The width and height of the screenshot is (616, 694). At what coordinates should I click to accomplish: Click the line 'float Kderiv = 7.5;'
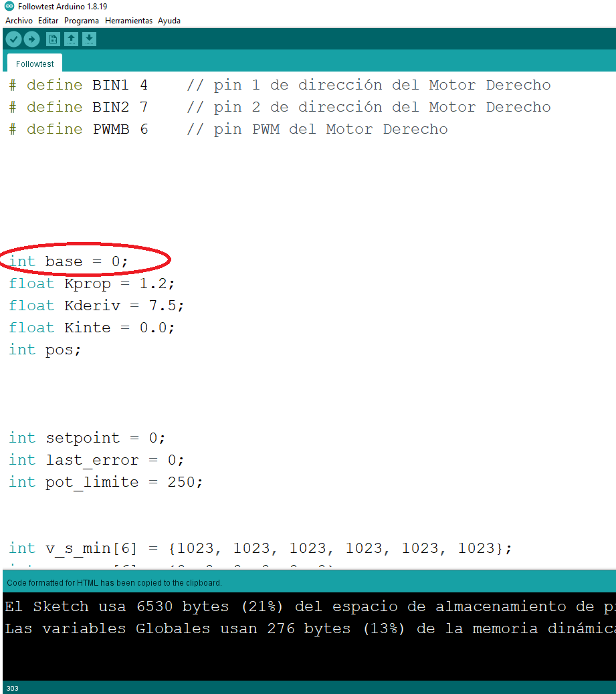pyautogui.click(x=96, y=306)
